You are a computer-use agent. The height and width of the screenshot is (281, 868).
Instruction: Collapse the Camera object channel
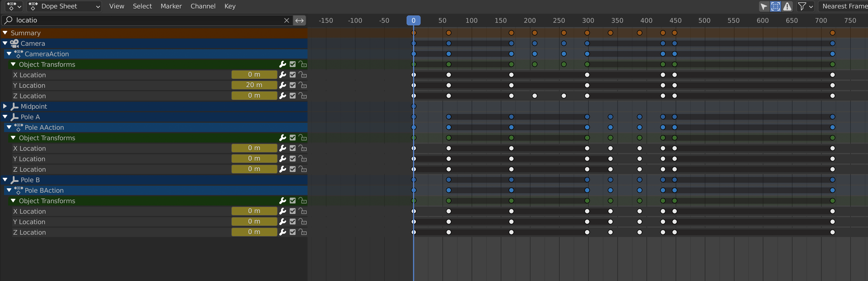5,43
